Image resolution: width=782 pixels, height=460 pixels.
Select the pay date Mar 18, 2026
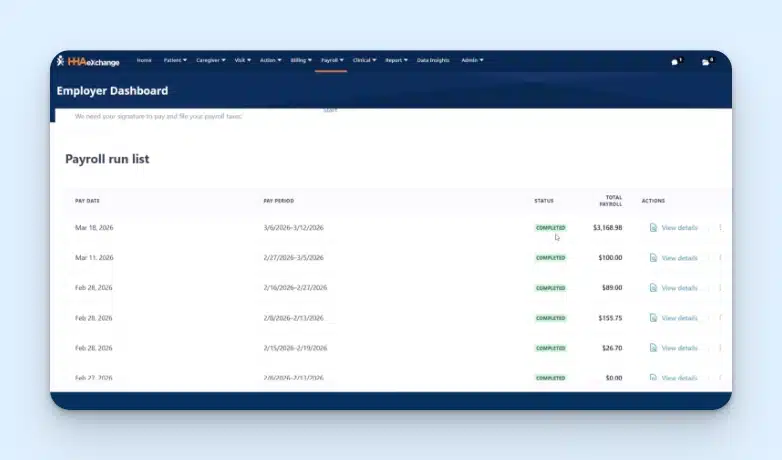tap(94, 228)
